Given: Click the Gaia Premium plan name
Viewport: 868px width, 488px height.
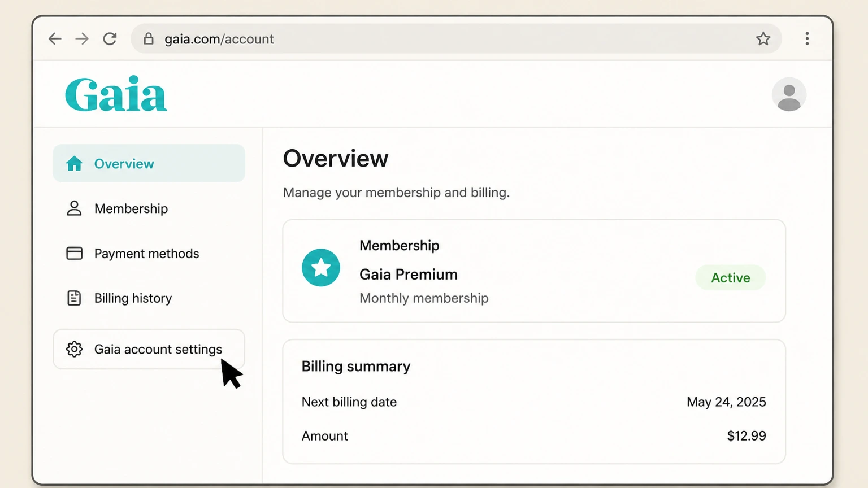Looking at the screenshot, I should 409,274.
